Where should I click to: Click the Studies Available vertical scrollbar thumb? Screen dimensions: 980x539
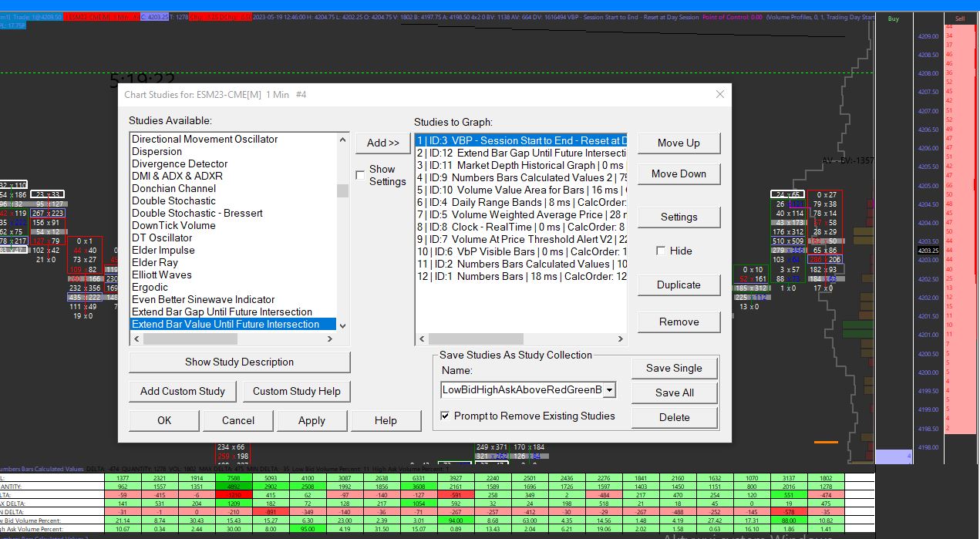point(343,190)
